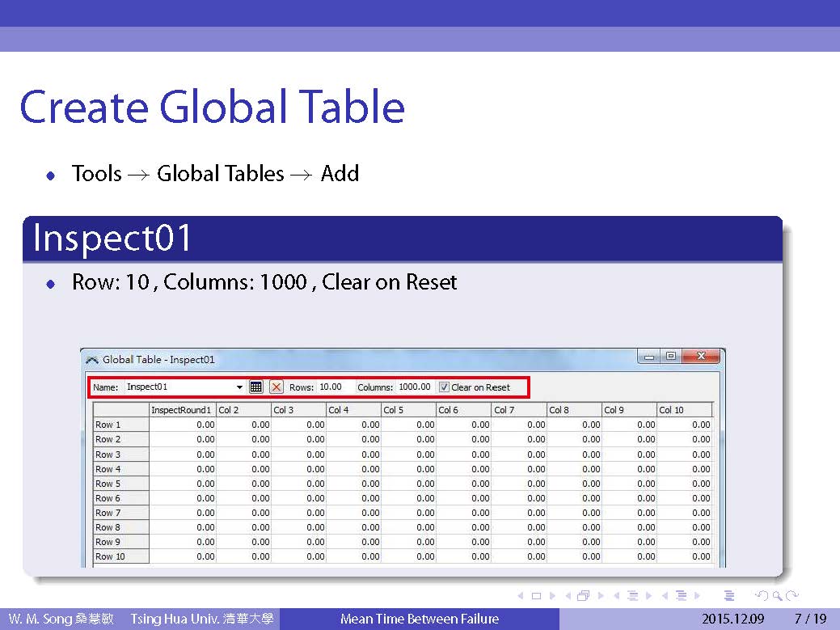This screenshot has height=630, width=840.
Task: Select the Col 5 column header
Action: click(407, 410)
